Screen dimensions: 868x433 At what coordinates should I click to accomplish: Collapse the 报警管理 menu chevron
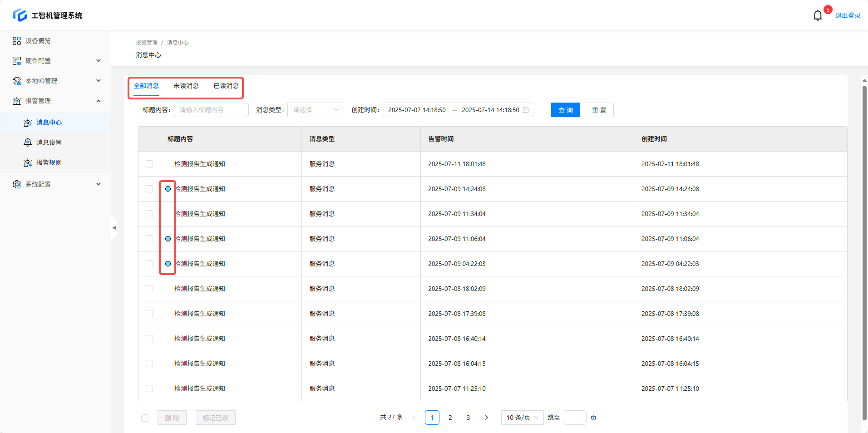(x=99, y=101)
